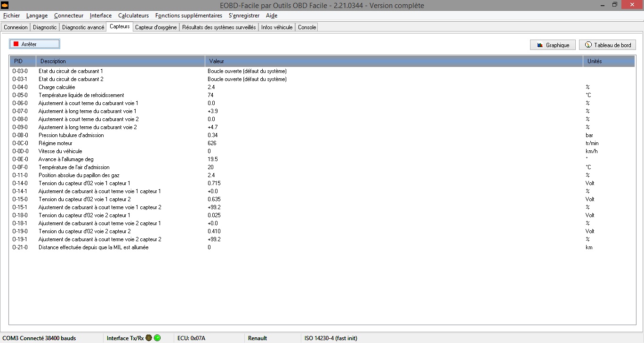The width and height of the screenshot is (644, 343).
Task: Open the Tableau de bord dashboard
Action: tap(607, 45)
